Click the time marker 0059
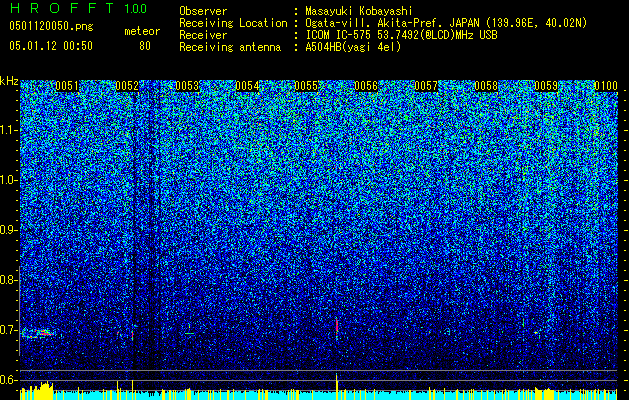This screenshot has height=400, width=629. tap(546, 86)
